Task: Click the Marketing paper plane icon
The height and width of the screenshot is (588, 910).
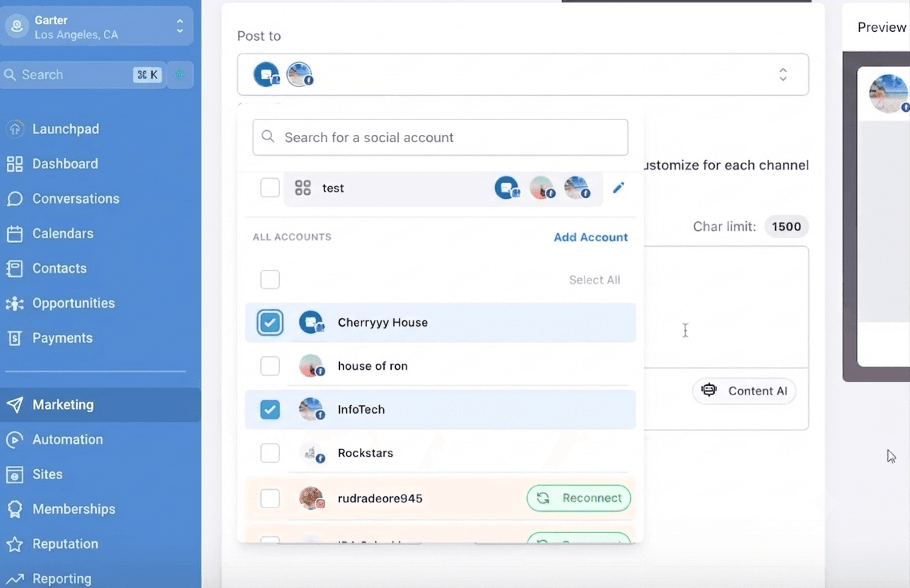Action: [15, 405]
